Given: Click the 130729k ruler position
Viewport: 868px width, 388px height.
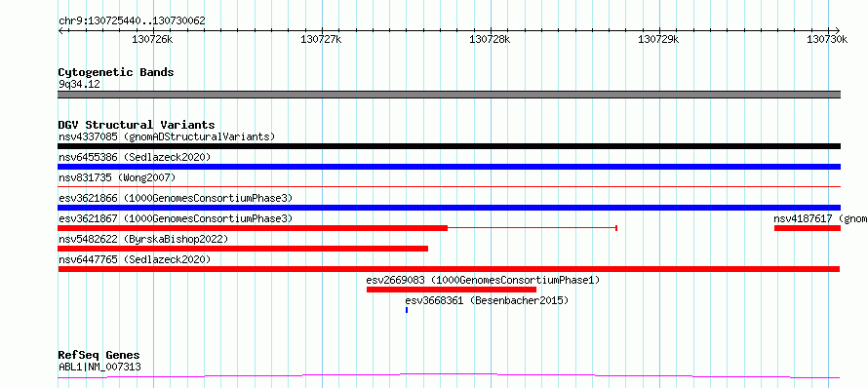Looking at the screenshot, I should click(659, 40).
